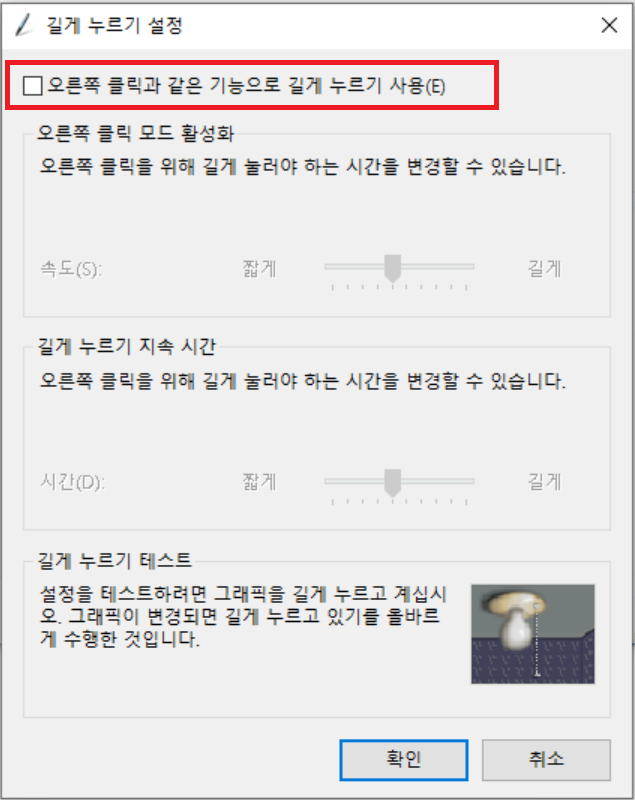The image size is (635, 800).
Task: Select the 오른쪽 클릭 모드 활성화 group heading
Action: pyautogui.click(x=136, y=134)
